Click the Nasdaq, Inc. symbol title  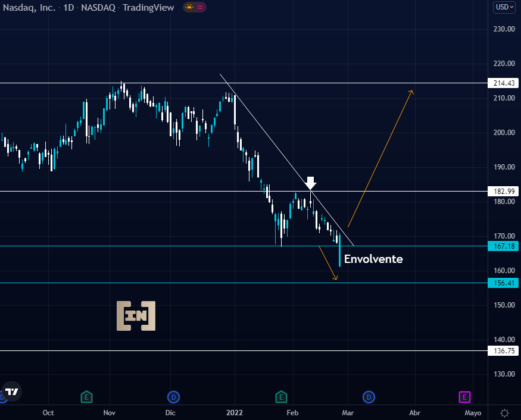pyautogui.click(x=29, y=8)
